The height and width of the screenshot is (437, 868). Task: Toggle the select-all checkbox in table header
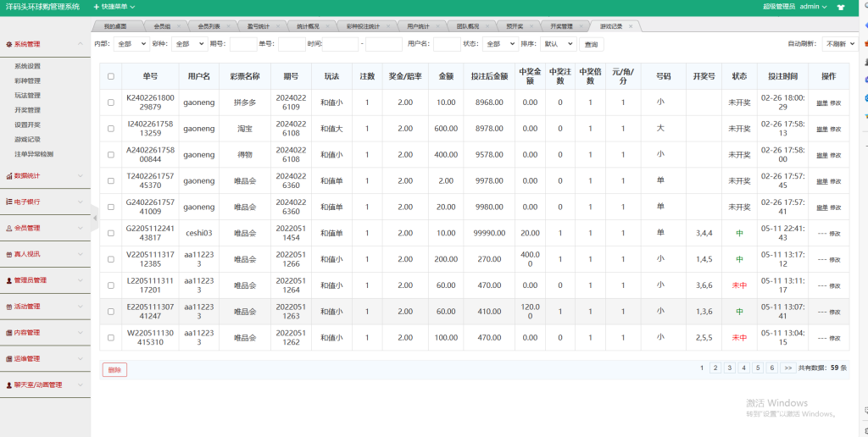111,76
